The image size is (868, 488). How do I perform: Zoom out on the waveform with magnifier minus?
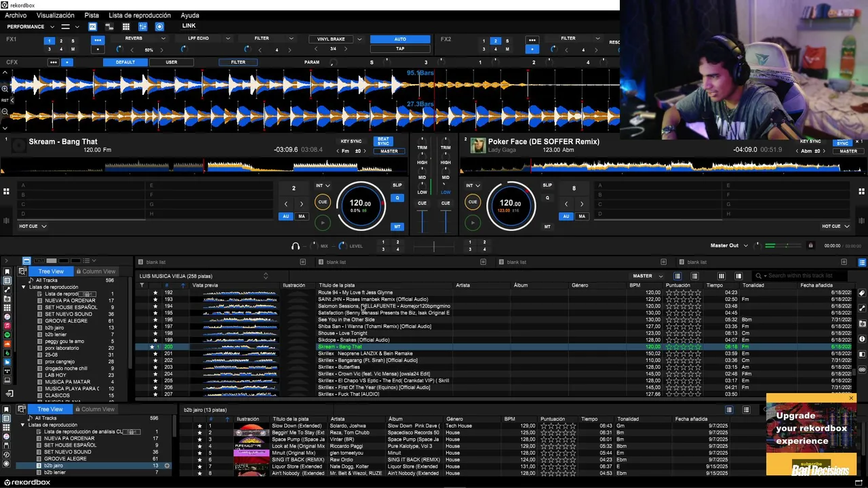(x=5, y=111)
